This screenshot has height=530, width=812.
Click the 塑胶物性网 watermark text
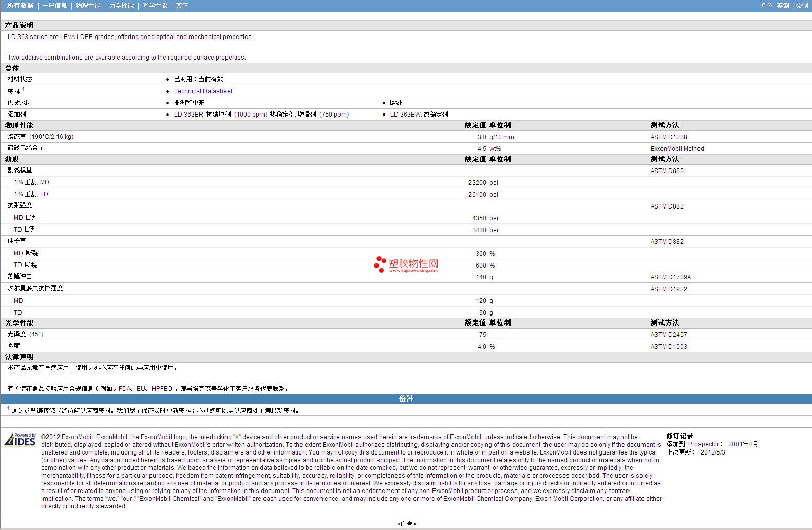(x=413, y=264)
